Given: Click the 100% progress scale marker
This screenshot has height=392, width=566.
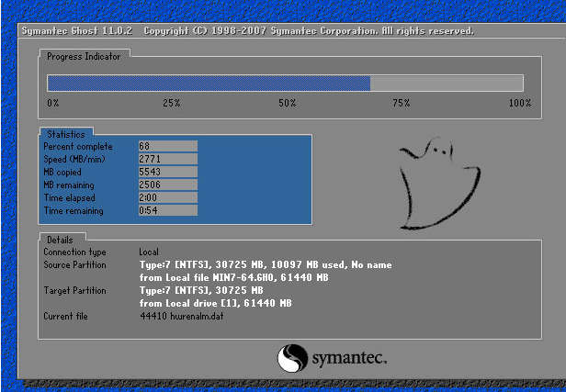Looking at the screenshot, I should pos(519,103).
